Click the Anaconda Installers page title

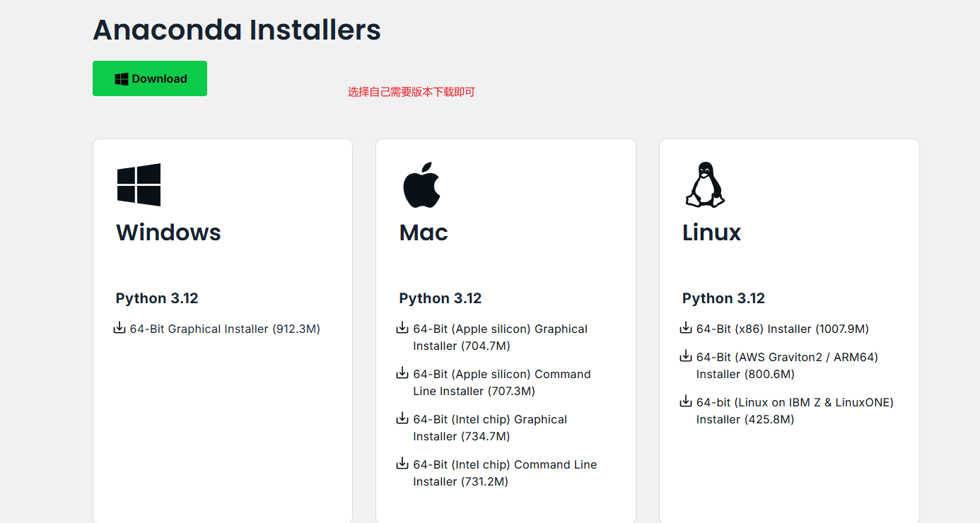pos(237,30)
